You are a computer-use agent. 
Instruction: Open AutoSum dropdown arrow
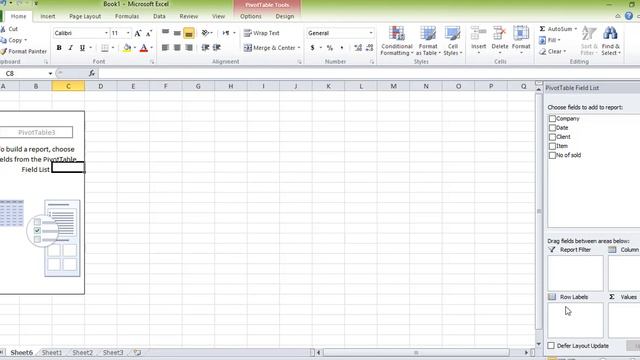[x=576, y=29]
